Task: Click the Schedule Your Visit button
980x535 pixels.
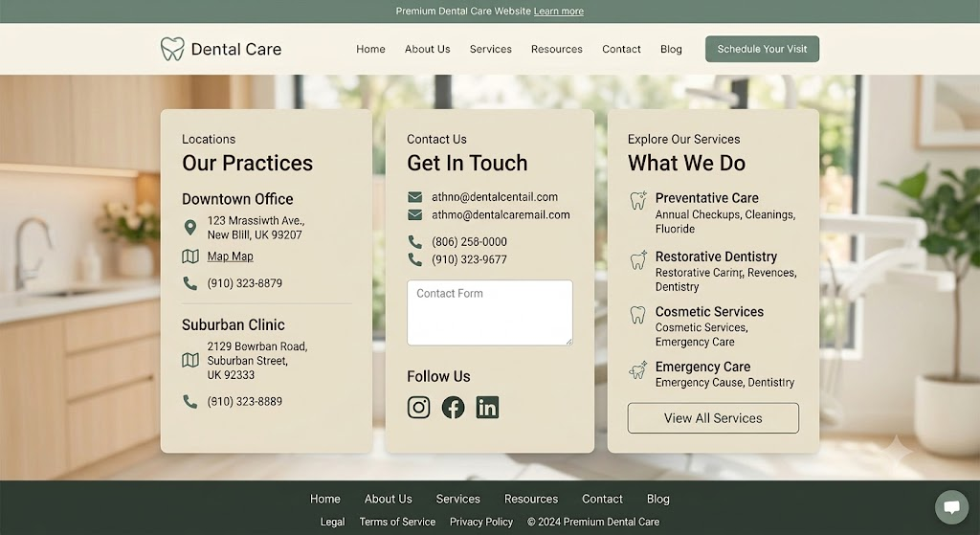Action: click(762, 49)
